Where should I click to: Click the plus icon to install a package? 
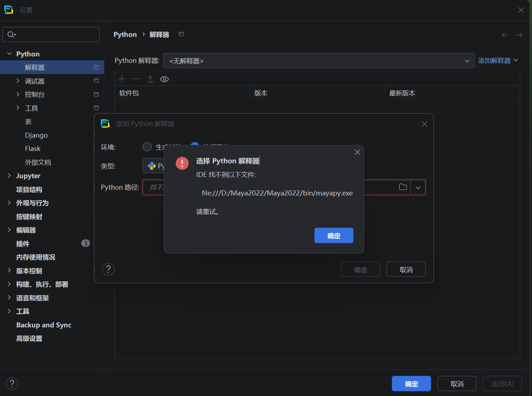122,79
